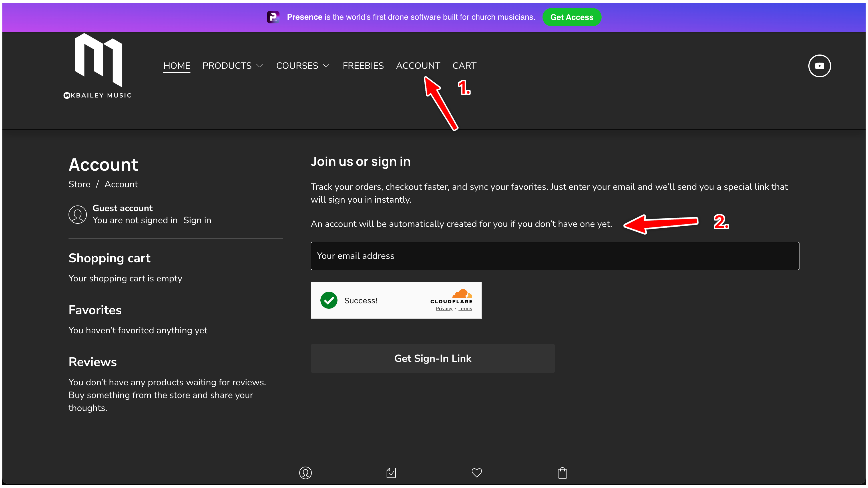
Task: Open the orders checklist icon in bottom bar
Action: pyautogui.click(x=391, y=473)
